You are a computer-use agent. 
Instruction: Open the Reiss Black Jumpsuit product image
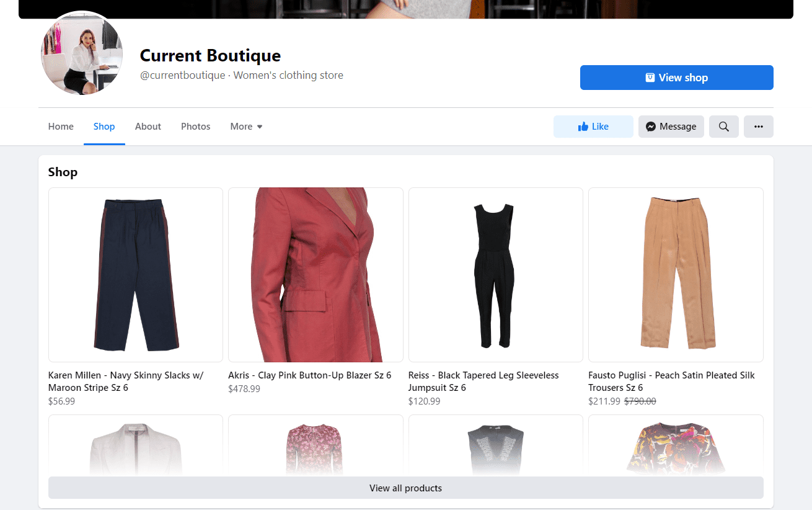tap(495, 274)
